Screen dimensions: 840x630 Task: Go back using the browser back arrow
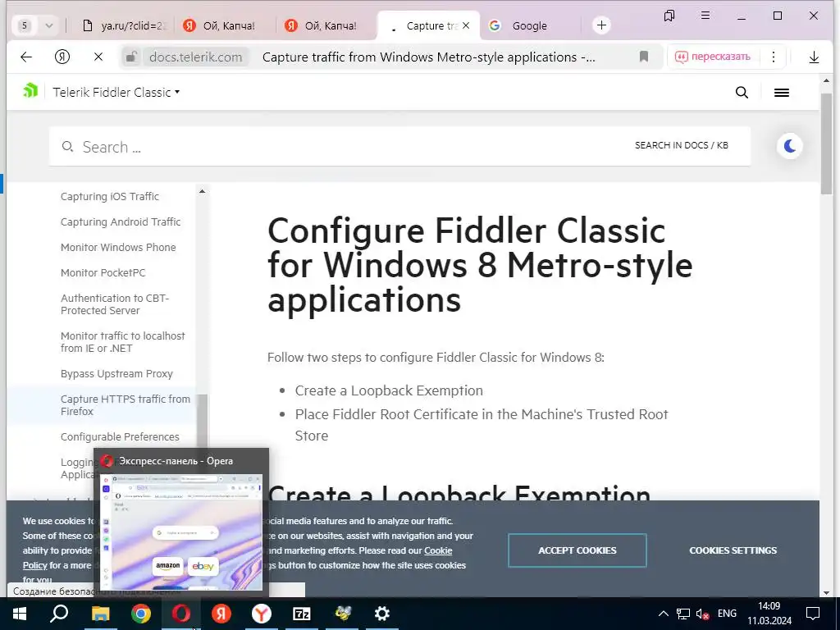pos(25,57)
